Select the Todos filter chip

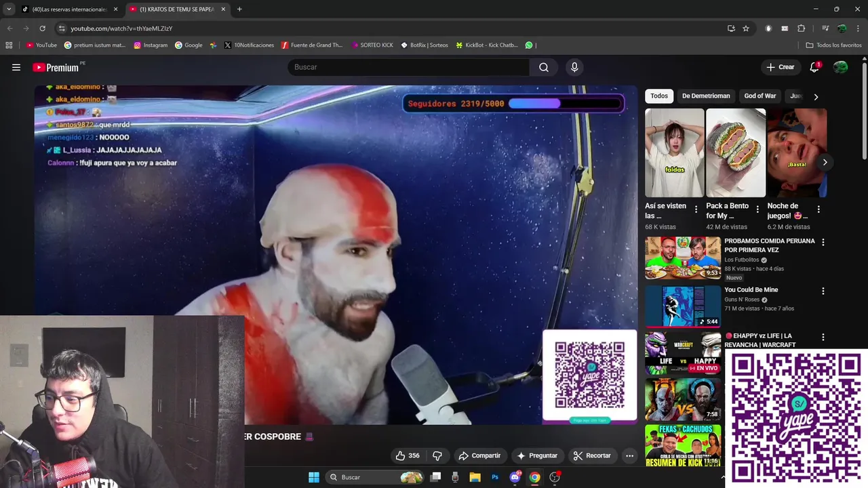[x=659, y=96]
